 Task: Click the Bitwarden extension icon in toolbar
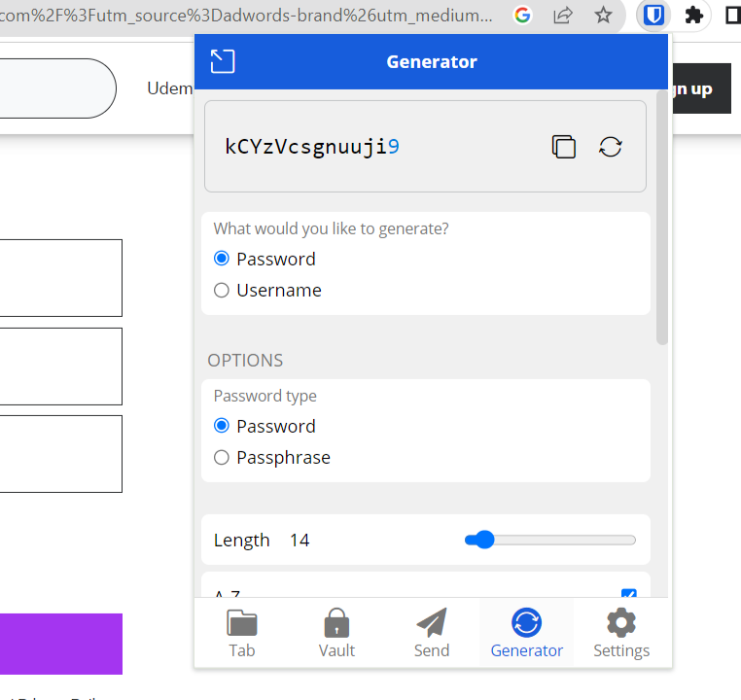tap(653, 15)
